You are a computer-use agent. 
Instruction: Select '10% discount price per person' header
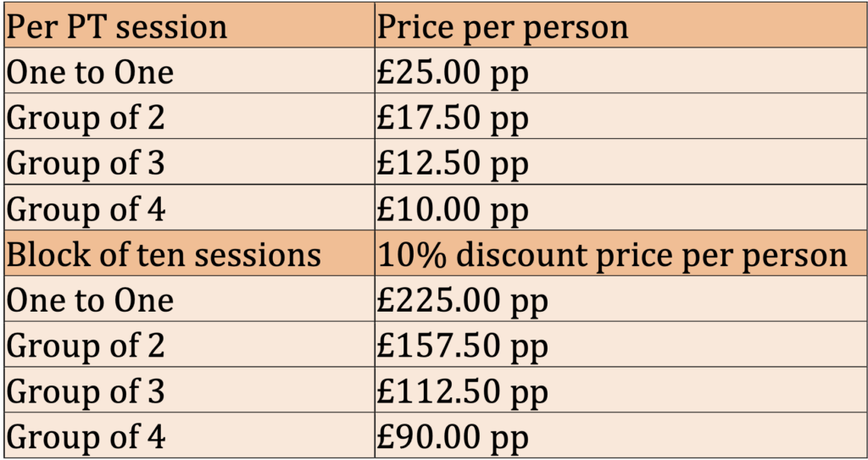[x=621, y=252]
